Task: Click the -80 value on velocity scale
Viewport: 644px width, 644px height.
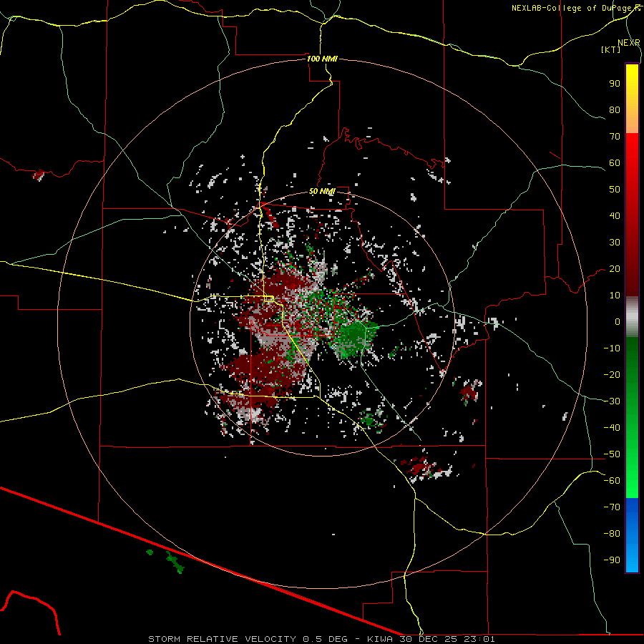Action: pyautogui.click(x=612, y=534)
